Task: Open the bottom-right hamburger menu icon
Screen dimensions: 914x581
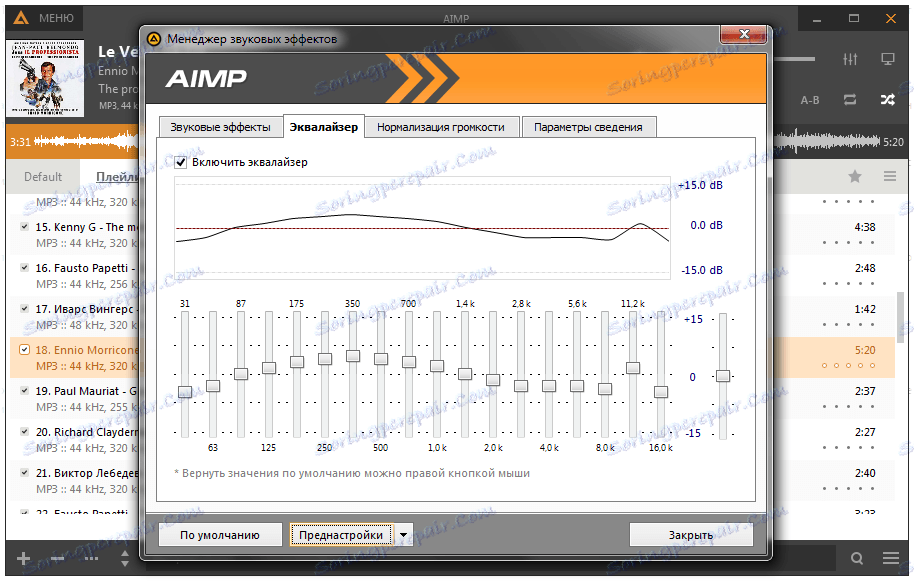Action: pyautogui.click(x=890, y=559)
